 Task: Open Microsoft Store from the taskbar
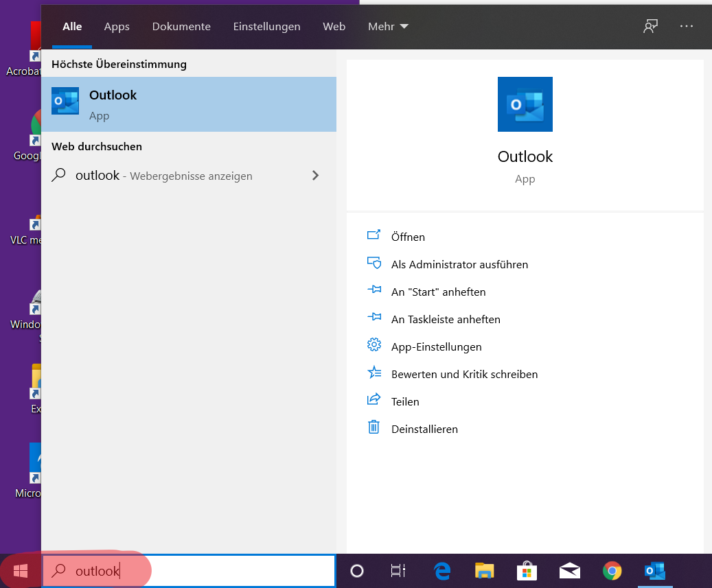527,571
